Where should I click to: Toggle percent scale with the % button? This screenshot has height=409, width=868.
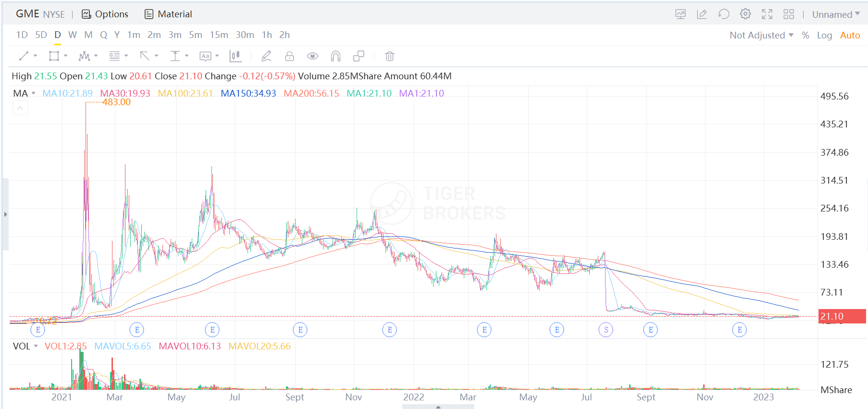point(806,35)
